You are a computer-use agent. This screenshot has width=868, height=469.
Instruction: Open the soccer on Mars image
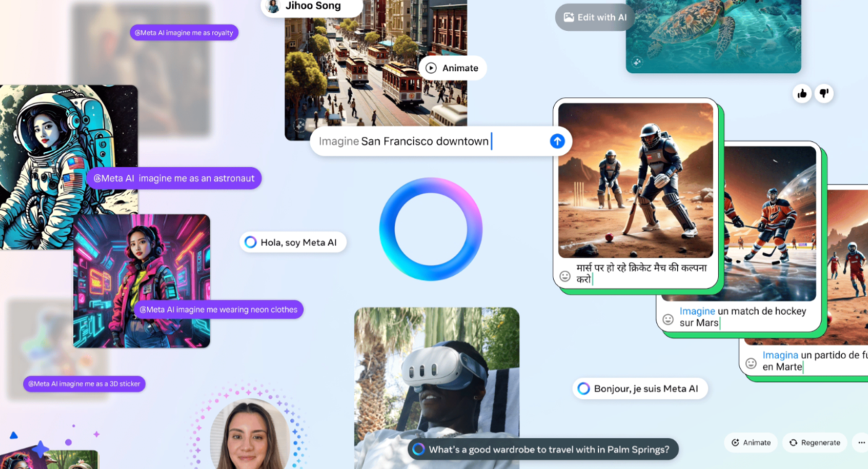[848, 266]
